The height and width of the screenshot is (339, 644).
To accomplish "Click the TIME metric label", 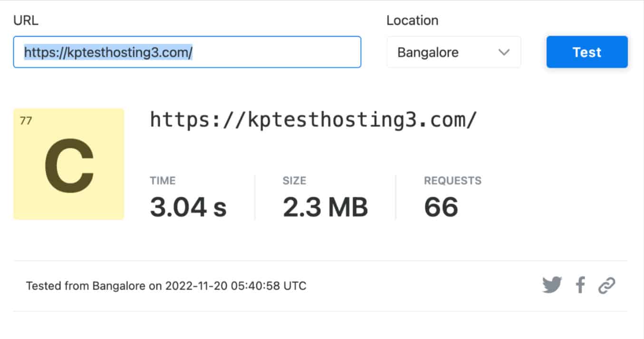I will click(163, 181).
